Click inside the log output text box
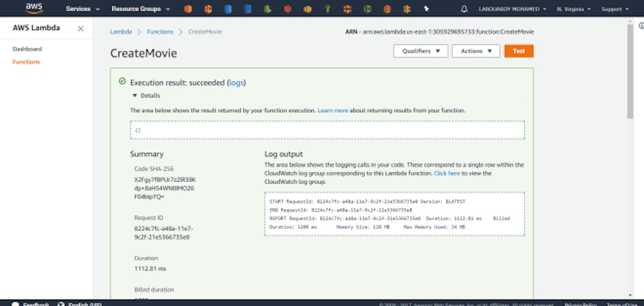 click(394, 214)
